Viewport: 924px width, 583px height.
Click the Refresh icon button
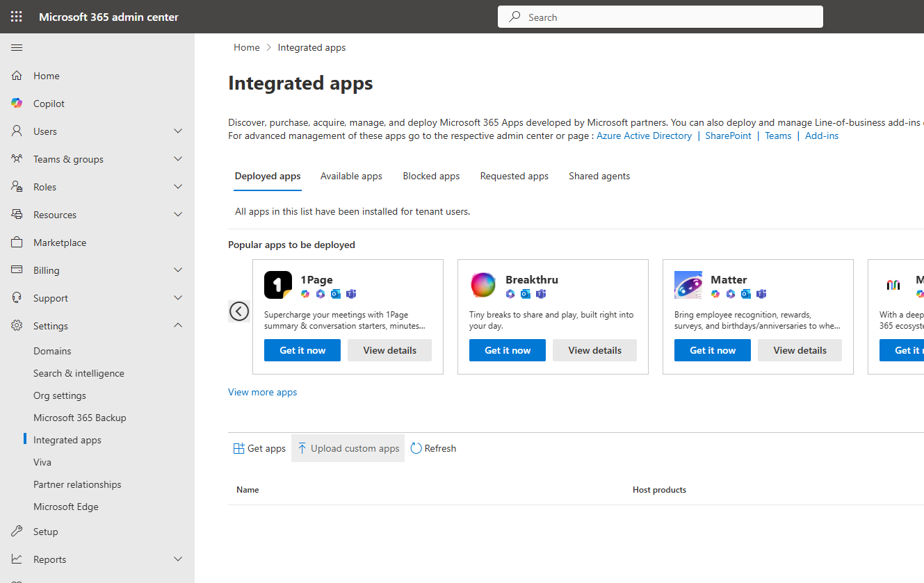(416, 448)
